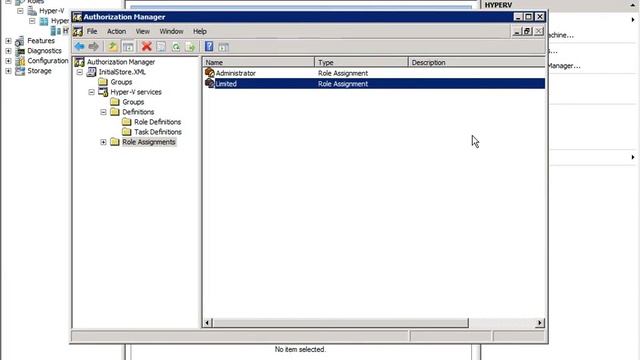Minimize the inner MDI child window

click(517, 31)
